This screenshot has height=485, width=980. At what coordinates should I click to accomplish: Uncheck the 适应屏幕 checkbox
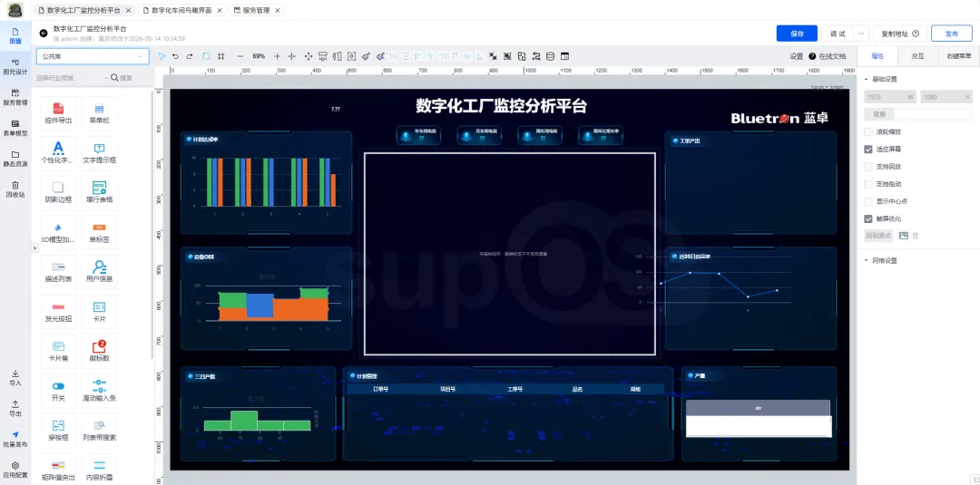tap(868, 150)
